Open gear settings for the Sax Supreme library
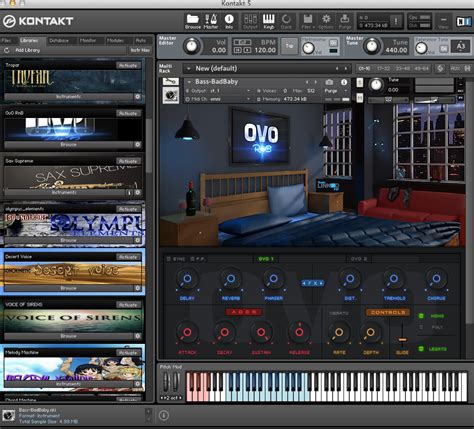This screenshot has height=429, width=474. (138, 192)
